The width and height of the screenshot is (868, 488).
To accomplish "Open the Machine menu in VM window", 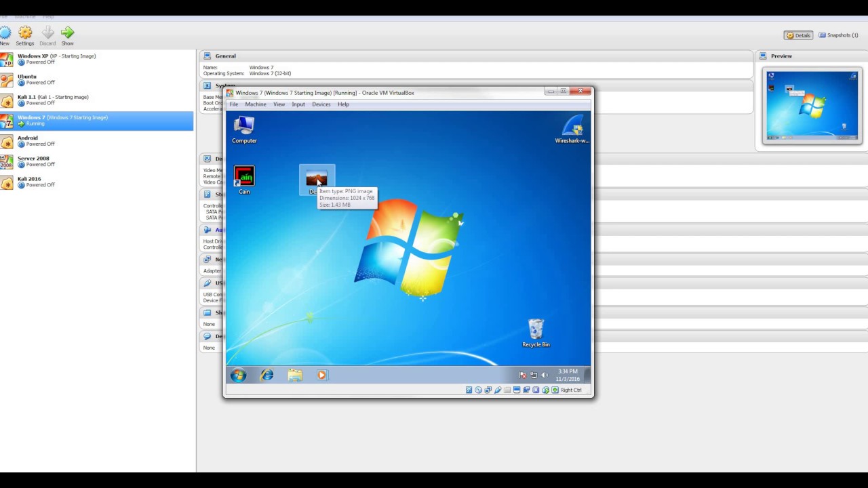I will [x=256, y=104].
